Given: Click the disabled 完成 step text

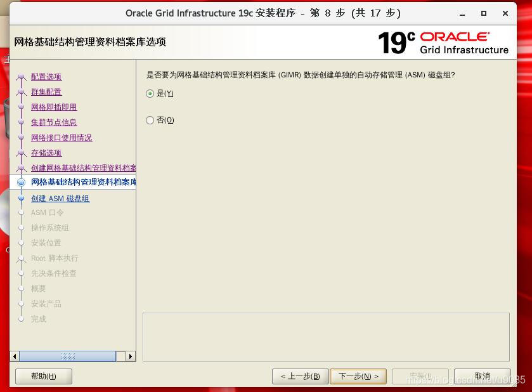Looking at the screenshot, I should pos(38,319).
